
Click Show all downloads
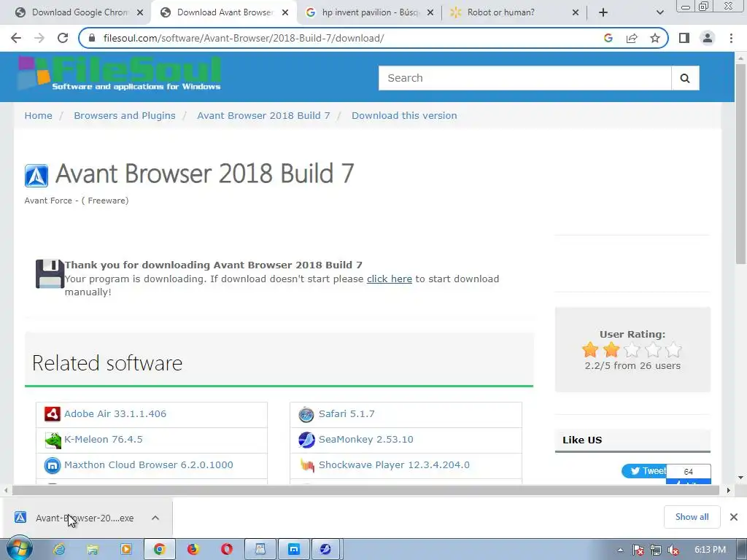pos(692,517)
